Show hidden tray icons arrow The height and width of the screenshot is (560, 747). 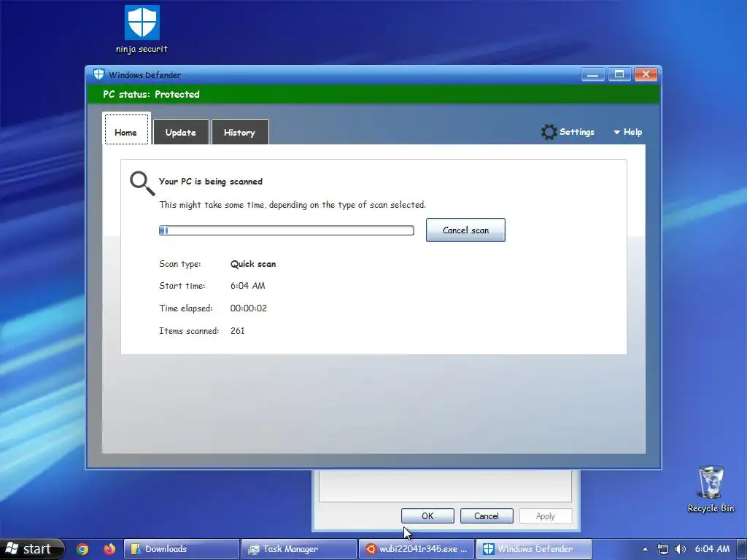coord(645,549)
